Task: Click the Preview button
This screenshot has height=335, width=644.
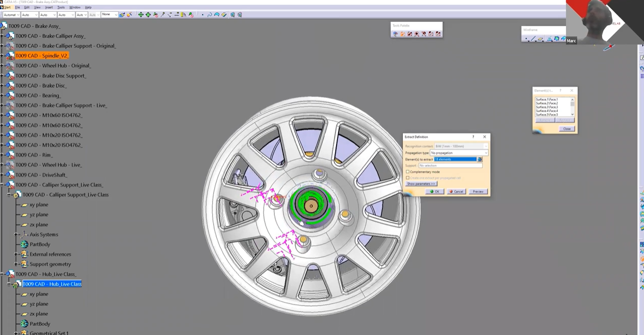Action: (478, 192)
